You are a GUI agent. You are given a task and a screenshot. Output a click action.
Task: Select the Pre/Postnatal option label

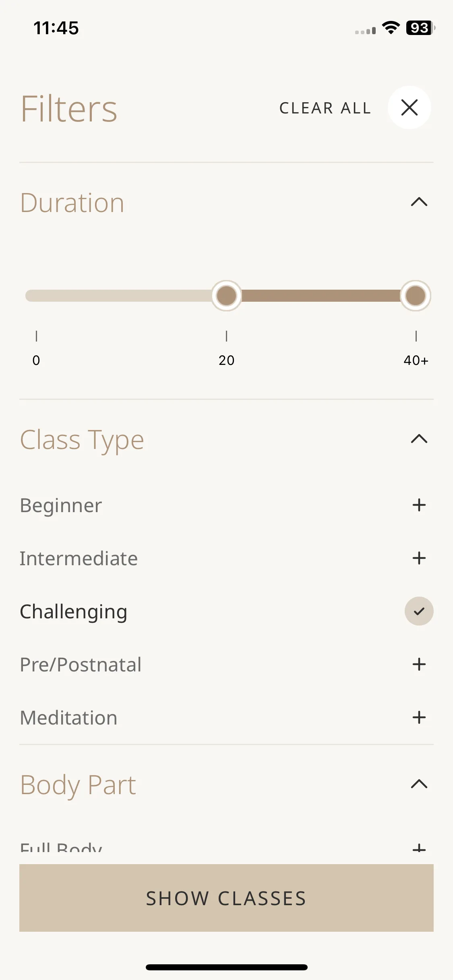coord(81,665)
